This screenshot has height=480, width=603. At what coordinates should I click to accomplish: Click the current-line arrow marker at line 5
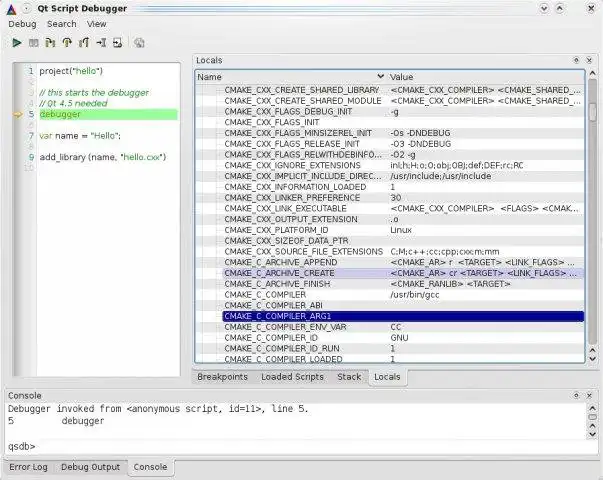[18, 114]
